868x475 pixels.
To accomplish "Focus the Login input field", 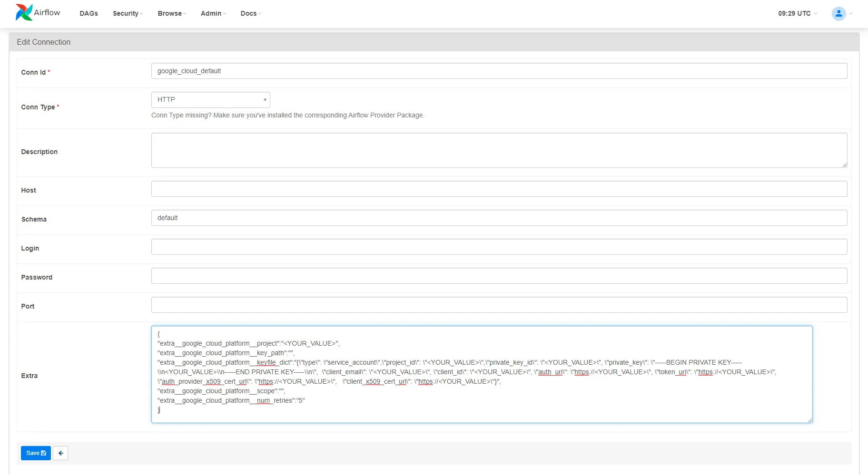I will (499, 247).
